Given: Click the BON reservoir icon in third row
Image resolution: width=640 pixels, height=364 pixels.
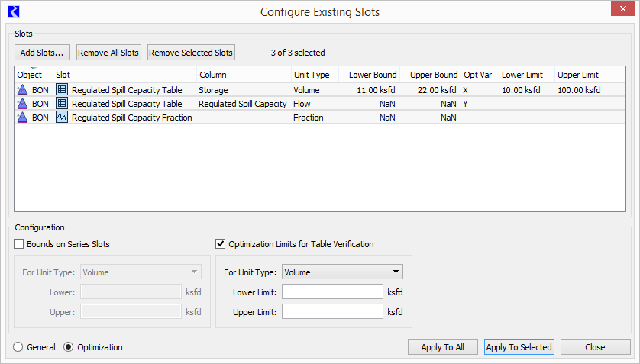Looking at the screenshot, I should pyautogui.click(x=22, y=118).
